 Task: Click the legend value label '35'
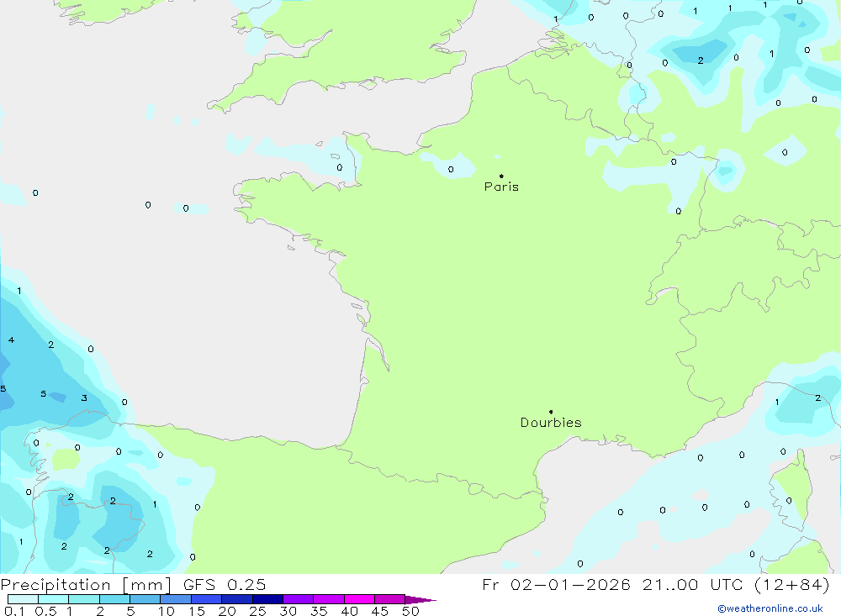click(319, 611)
